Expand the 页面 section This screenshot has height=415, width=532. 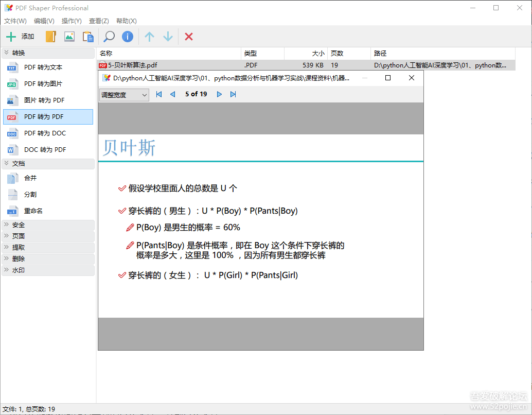[48, 236]
